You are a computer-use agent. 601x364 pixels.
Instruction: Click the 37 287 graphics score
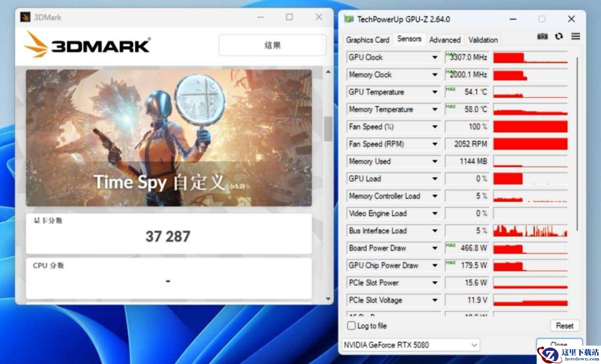pyautogui.click(x=168, y=236)
